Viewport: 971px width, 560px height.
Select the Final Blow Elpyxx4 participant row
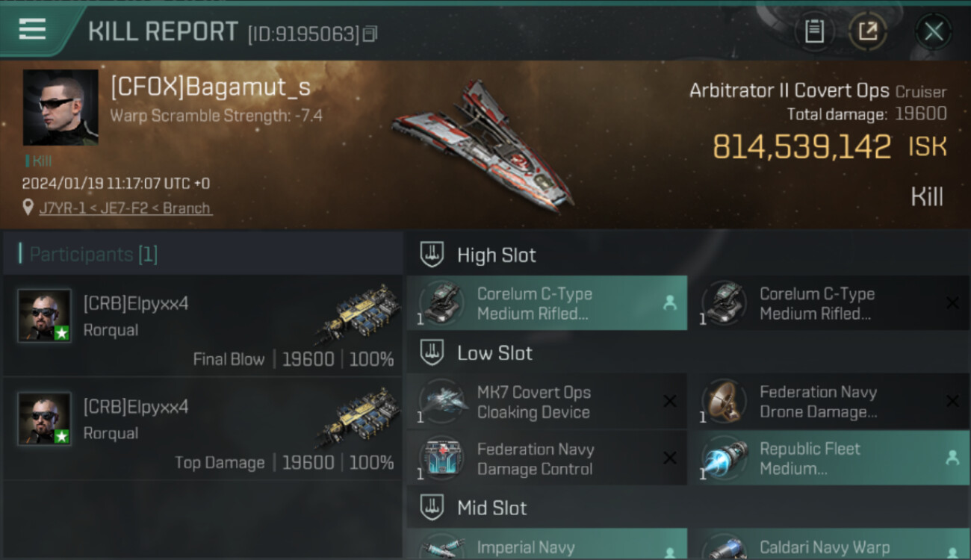click(202, 325)
